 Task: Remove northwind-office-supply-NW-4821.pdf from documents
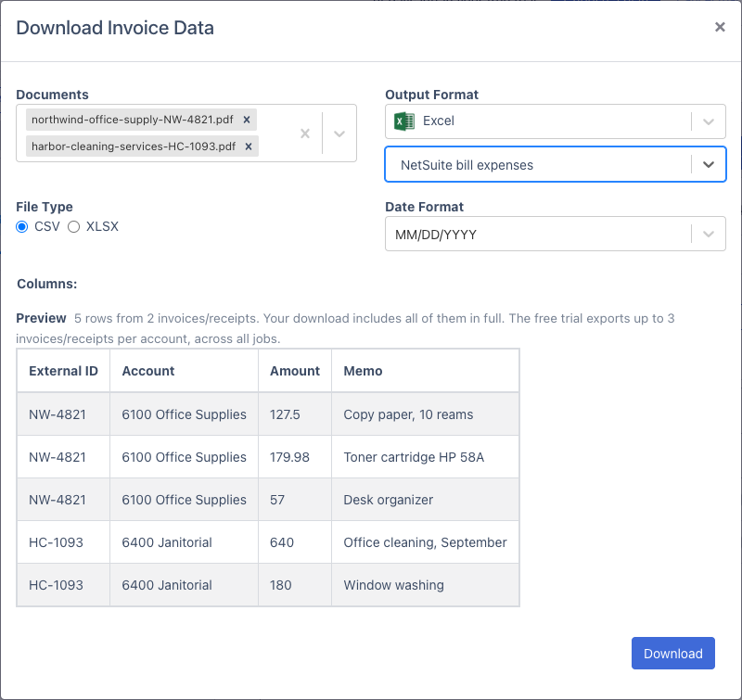247,120
